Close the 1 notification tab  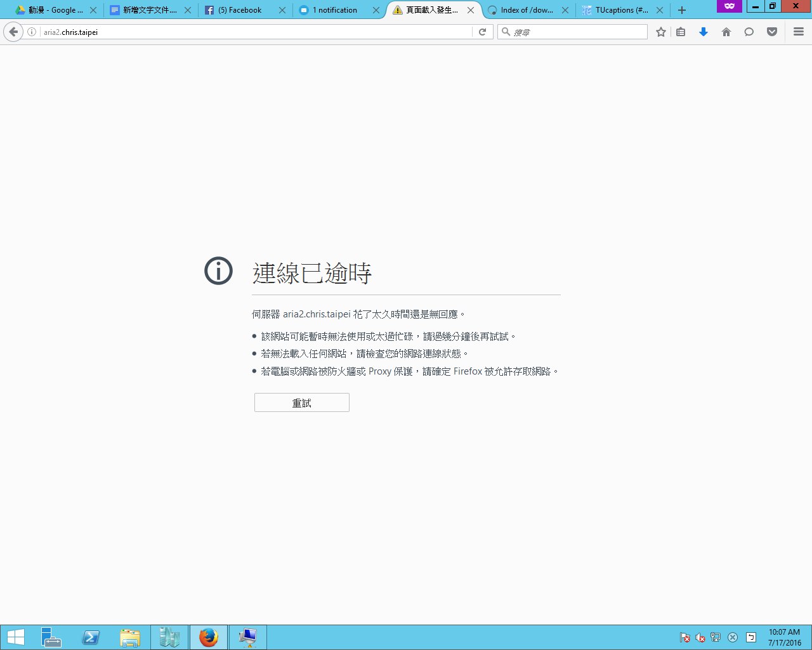[x=376, y=10]
